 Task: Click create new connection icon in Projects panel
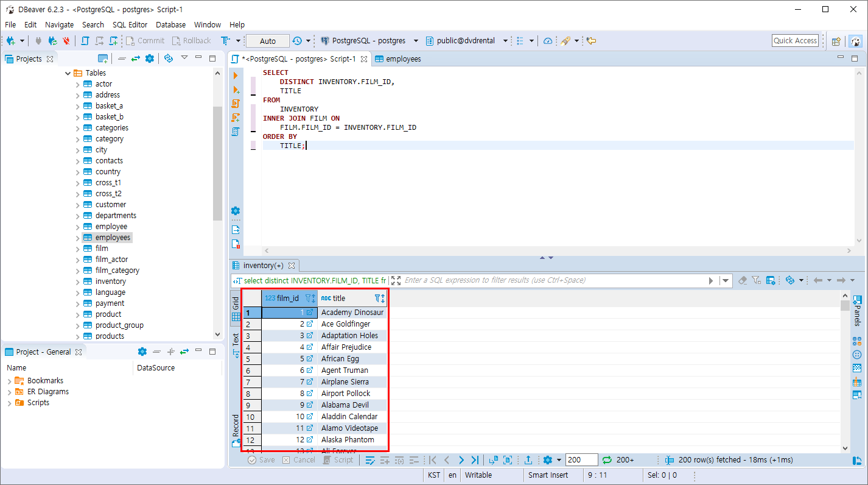[103, 58]
